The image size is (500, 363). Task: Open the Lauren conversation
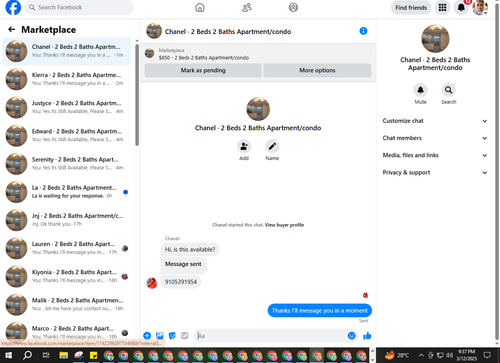[x=67, y=248]
